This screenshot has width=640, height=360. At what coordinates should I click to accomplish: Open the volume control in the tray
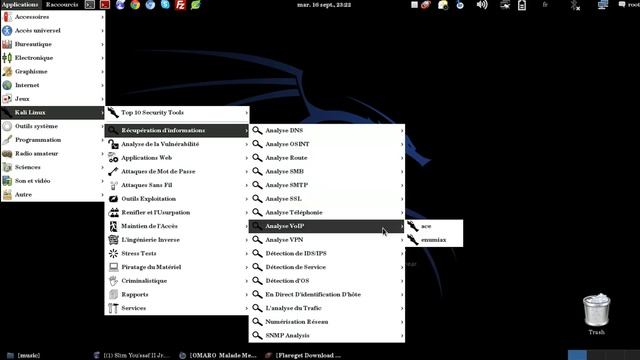click(482, 5)
